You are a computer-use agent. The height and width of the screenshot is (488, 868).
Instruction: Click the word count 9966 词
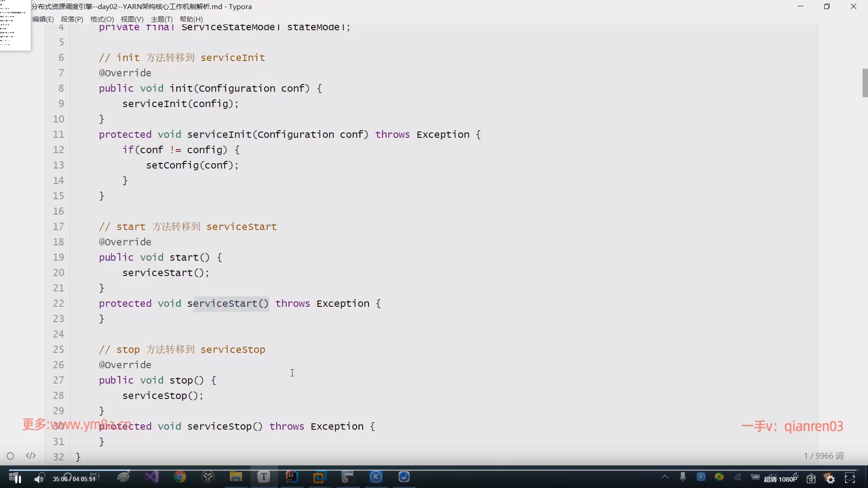(x=823, y=456)
